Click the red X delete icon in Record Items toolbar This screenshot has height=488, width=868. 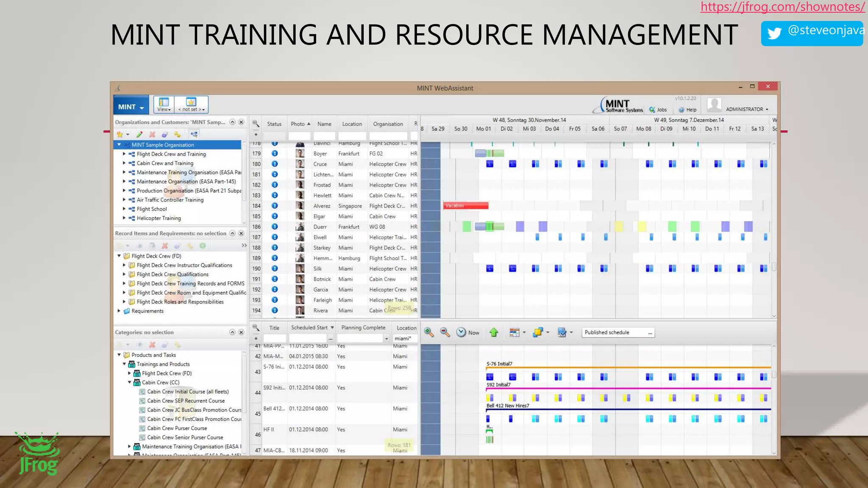165,246
